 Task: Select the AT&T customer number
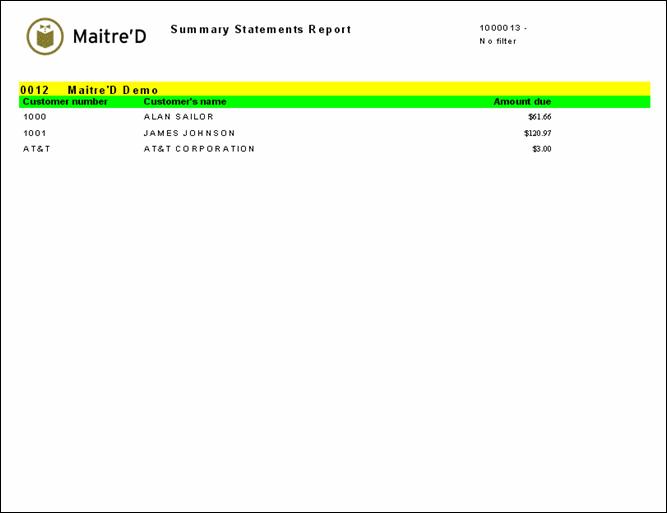point(37,149)
